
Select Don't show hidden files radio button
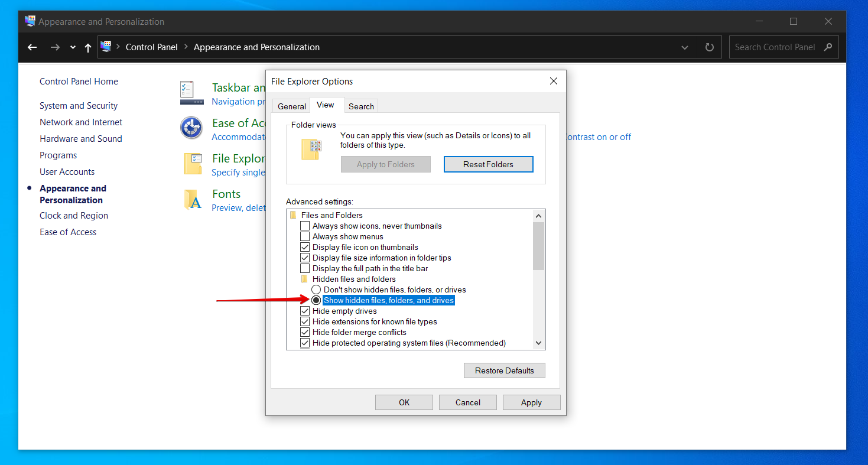316,290
